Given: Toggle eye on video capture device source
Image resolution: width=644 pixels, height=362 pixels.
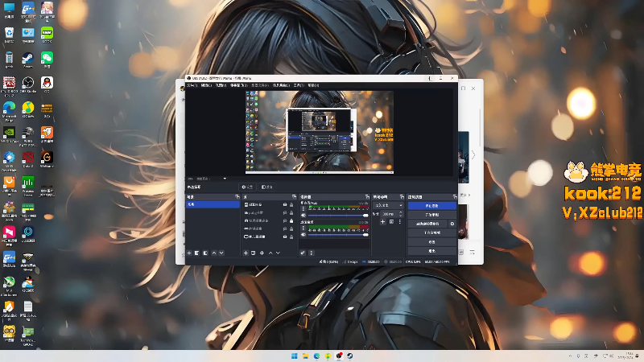Looking at the screenshot, I should (x=285, y=220).
